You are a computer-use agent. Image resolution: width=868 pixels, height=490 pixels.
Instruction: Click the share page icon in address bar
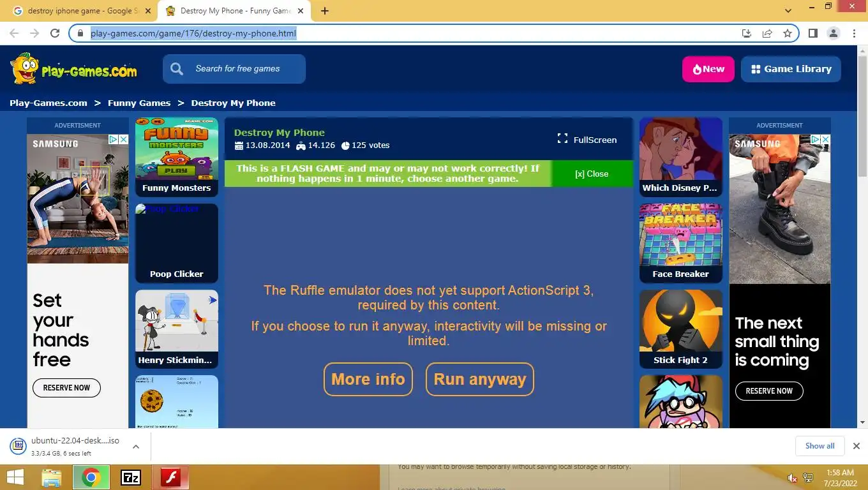767,33
